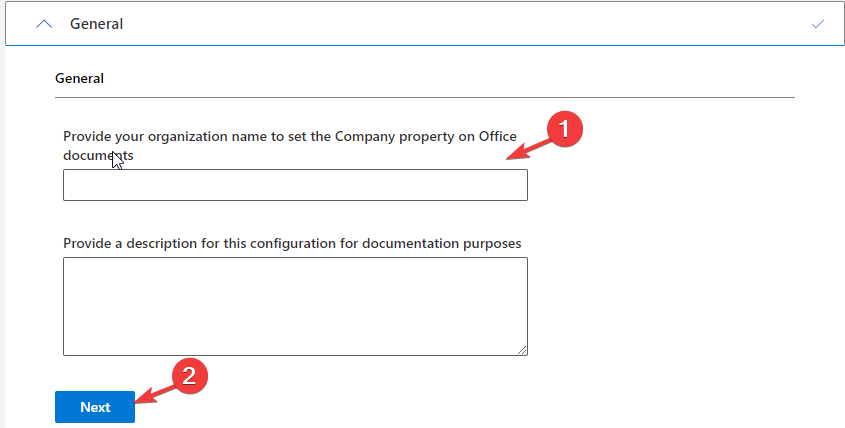The height and width of the screenshot is (428, 845).
Task: Click the blue Next button
Action: tap(95, 407)
